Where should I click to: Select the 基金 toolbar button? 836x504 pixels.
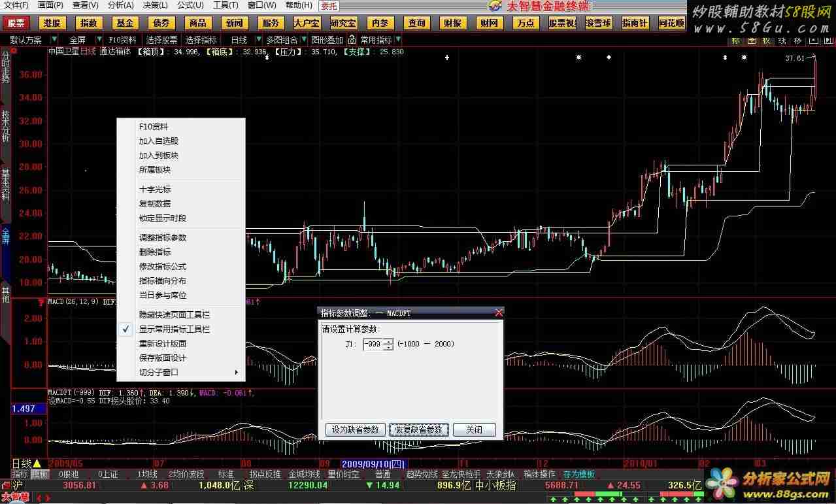click(124, 23)
